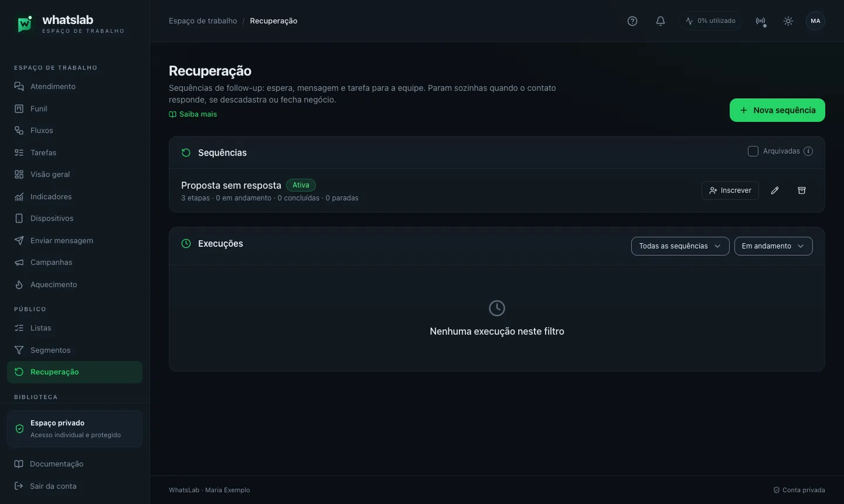This screenshot has width=844, height=504.
Task: Click the broadcast connection status icon
Action: coord(761,21)
